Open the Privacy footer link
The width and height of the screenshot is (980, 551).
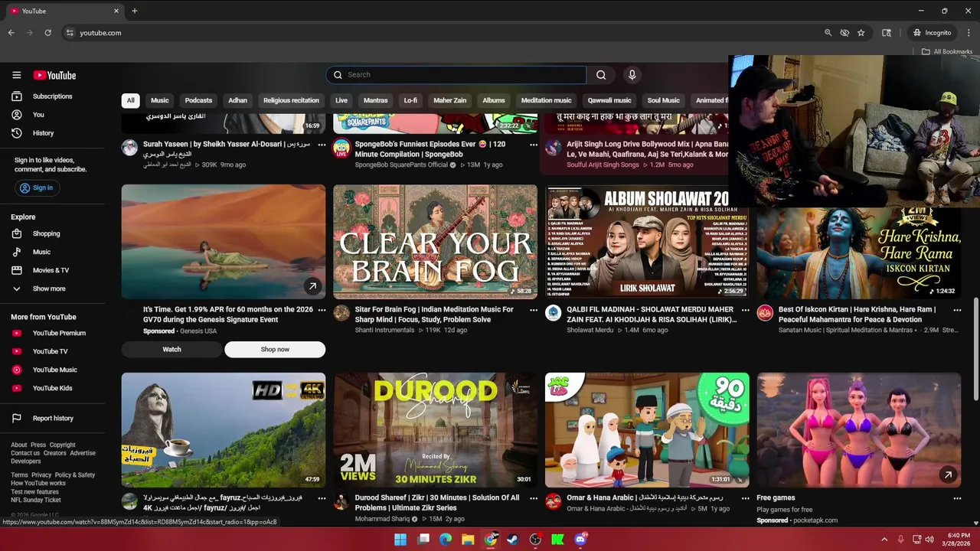point(41,475)
